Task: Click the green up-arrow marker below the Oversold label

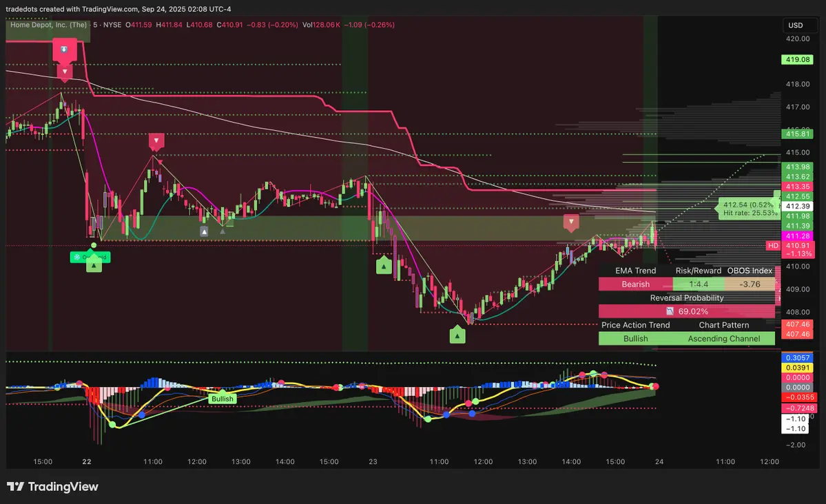Action: pyautogui.click(x=94, y=266)
